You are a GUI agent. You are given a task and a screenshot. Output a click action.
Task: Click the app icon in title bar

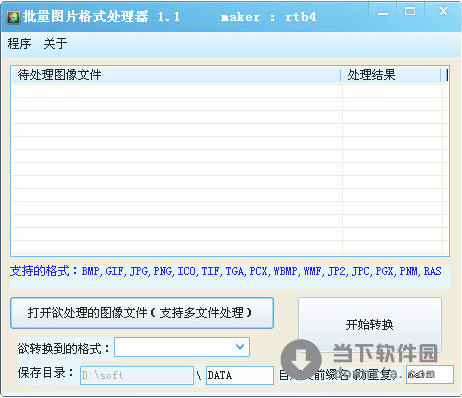tap(14, 17)
